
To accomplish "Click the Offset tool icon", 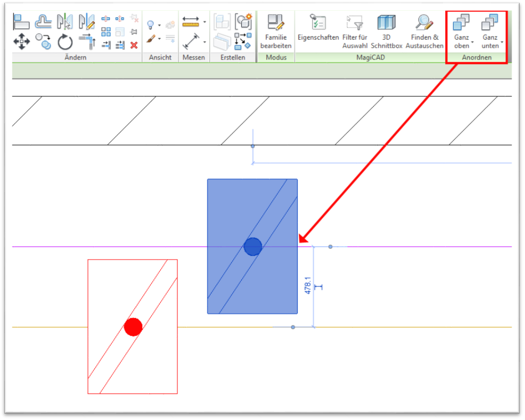I will 43,21.
